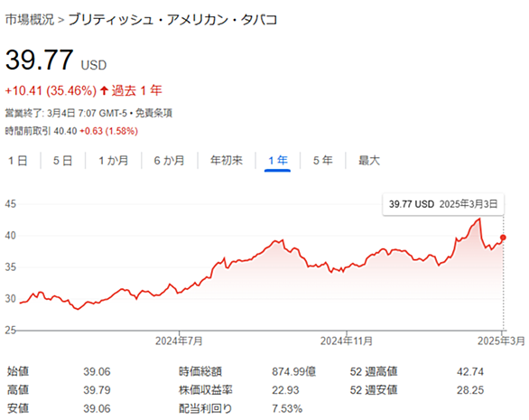Click the 時価総額 value 874.99億

[x=294, y=372]
